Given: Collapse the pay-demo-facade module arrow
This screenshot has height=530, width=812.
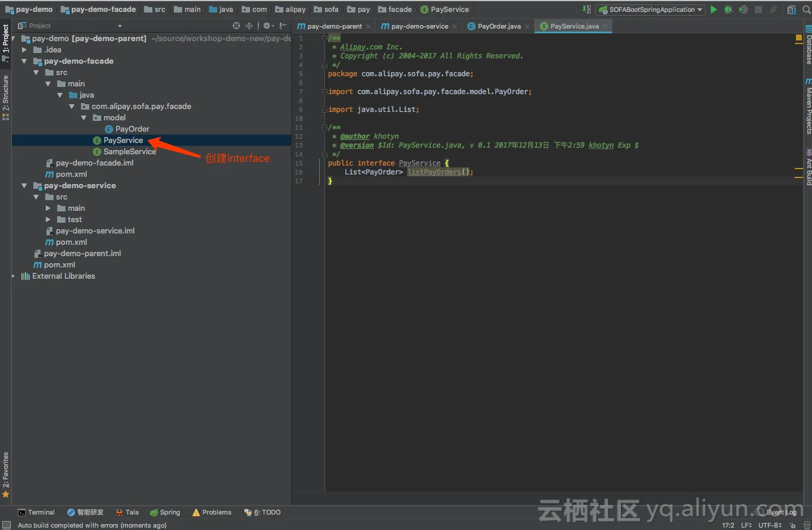Looking at the screenshot, I should 24,61.
